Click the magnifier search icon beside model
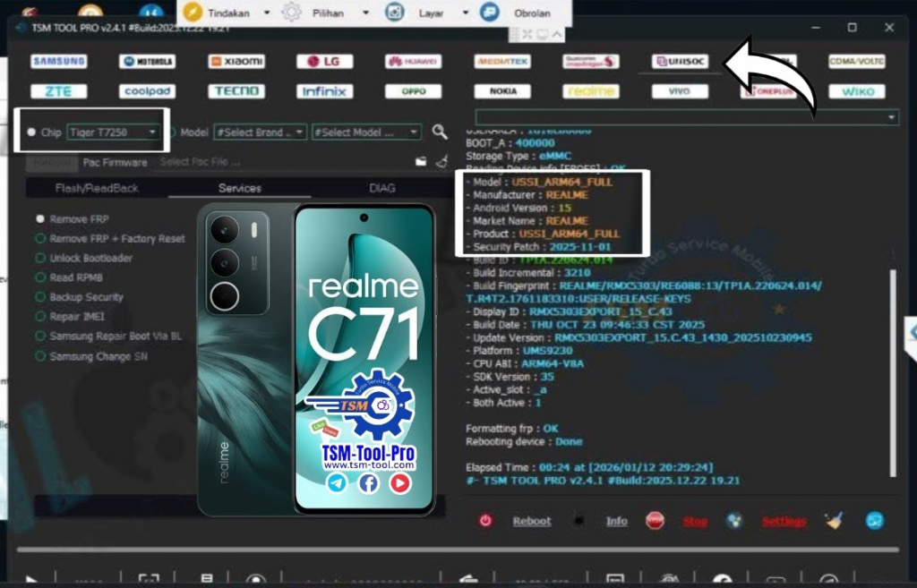Viewport: 917px width, 588px height. point(440,132)
